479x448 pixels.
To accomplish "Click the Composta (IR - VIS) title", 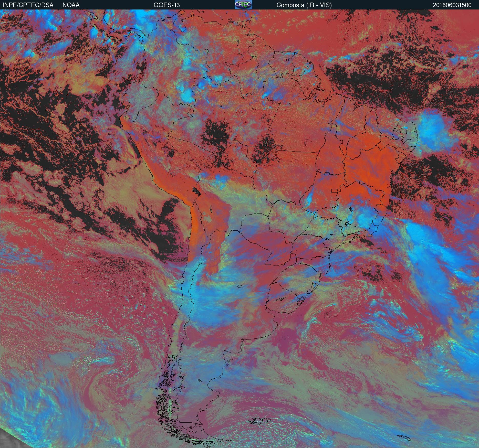I will tap(304, 5).
